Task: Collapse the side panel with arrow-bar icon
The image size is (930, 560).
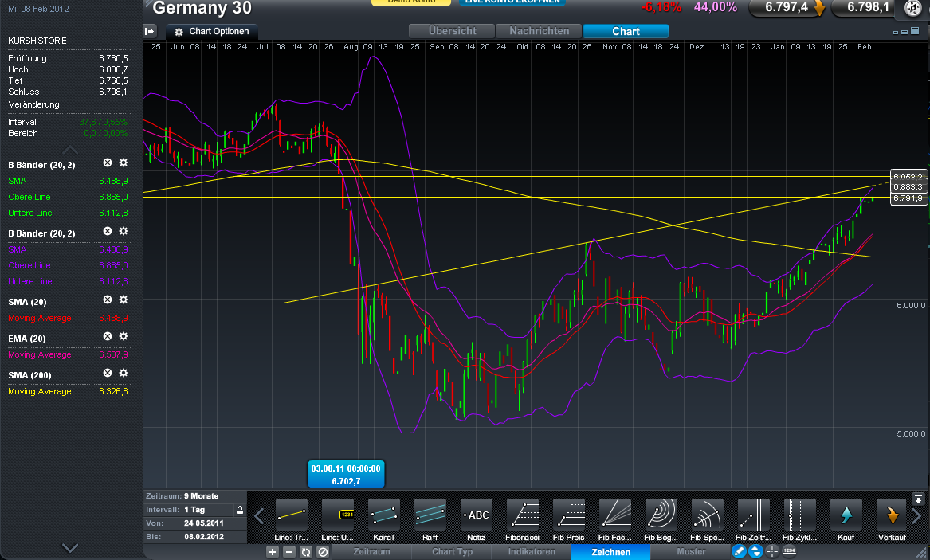Action: [150, 31]
